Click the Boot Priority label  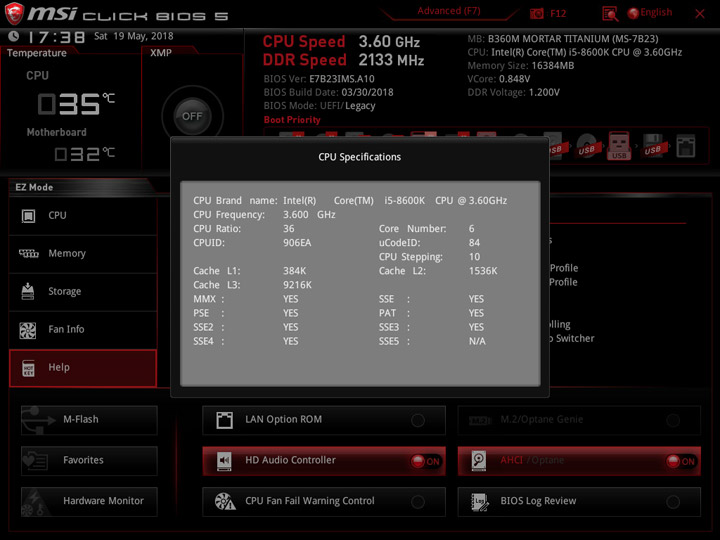coord(292,120)
